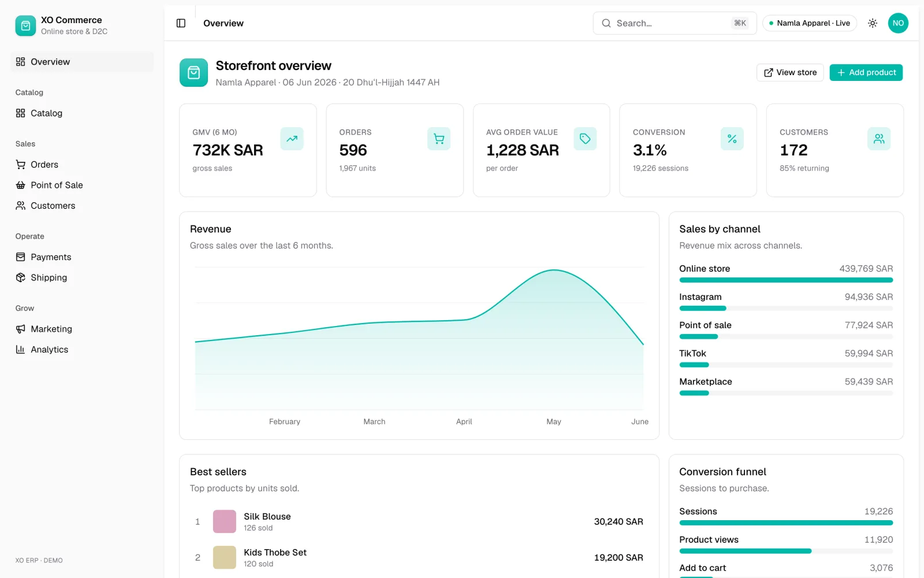Click the View store button
Image resolution: width=924 pixels, height=578 pixels.
790,72
